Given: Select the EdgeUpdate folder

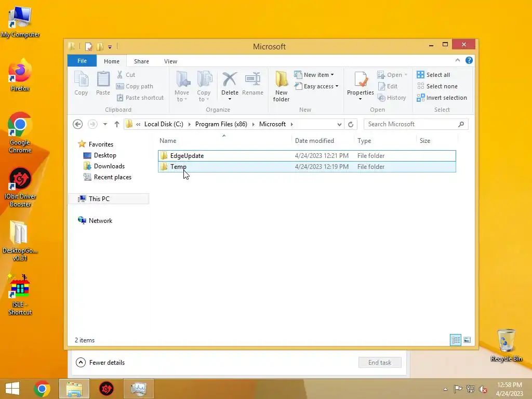Looking at the screenshot, I should 307,156.
